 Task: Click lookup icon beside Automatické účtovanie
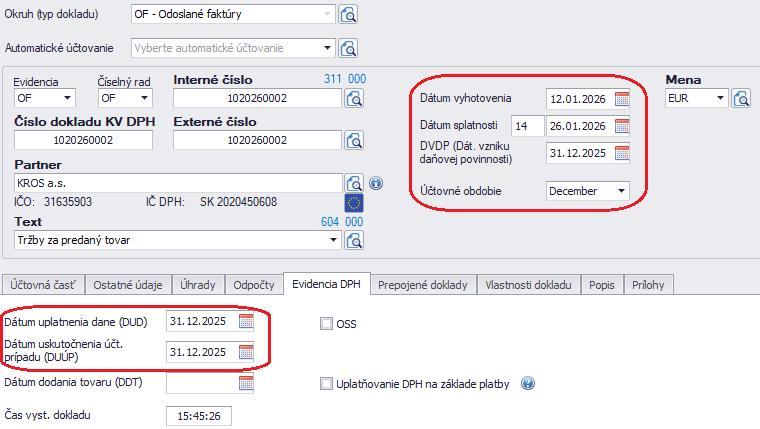click(349, 48)
